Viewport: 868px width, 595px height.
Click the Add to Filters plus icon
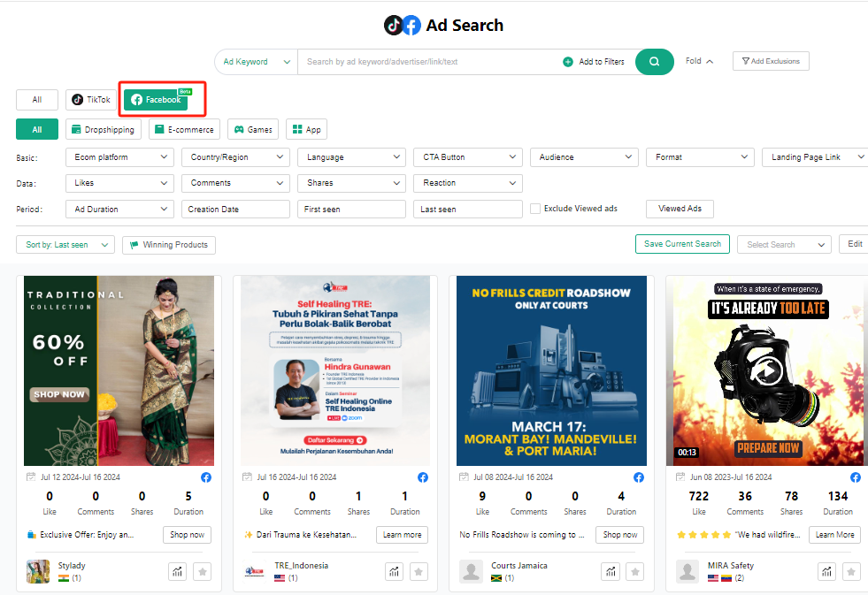coord(567,62)
